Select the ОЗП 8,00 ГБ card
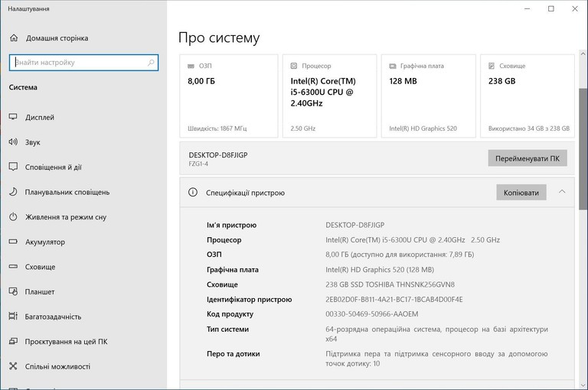 tap(229, 96)
